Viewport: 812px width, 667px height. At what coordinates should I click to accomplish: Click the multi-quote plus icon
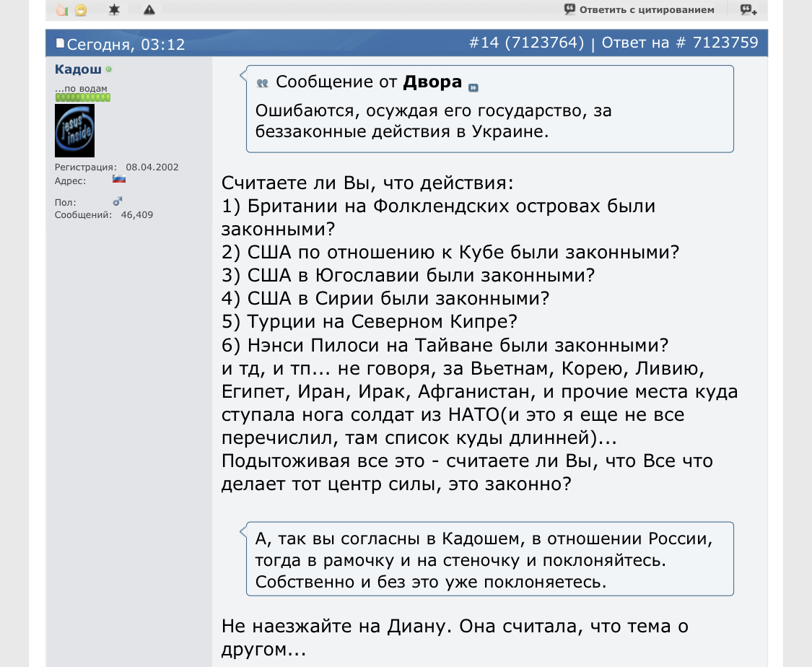pos(748,9)
